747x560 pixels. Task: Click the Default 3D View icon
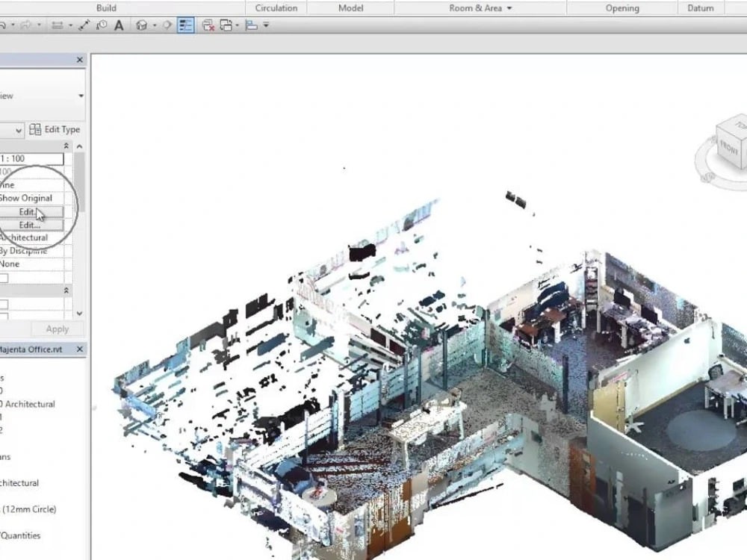[142, 25]
